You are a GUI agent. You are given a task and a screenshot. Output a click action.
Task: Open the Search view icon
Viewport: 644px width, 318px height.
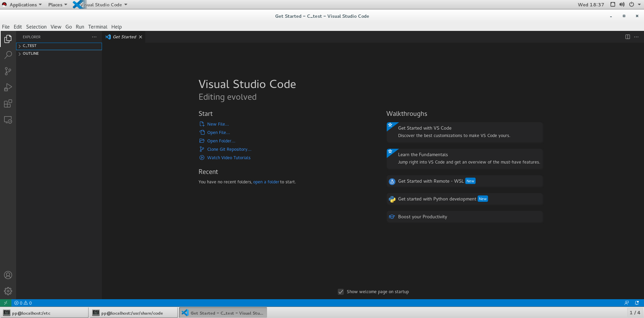point(8,55)
